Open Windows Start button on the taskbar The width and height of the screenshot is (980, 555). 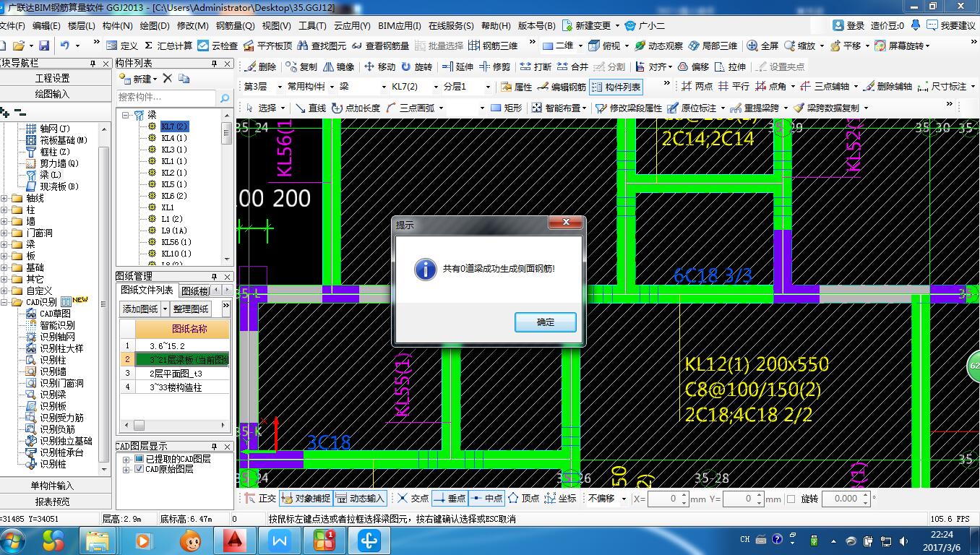click(14, 541)
